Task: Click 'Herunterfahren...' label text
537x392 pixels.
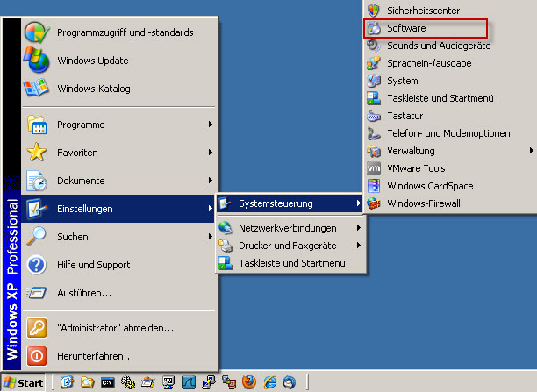Action: point(96,356)
